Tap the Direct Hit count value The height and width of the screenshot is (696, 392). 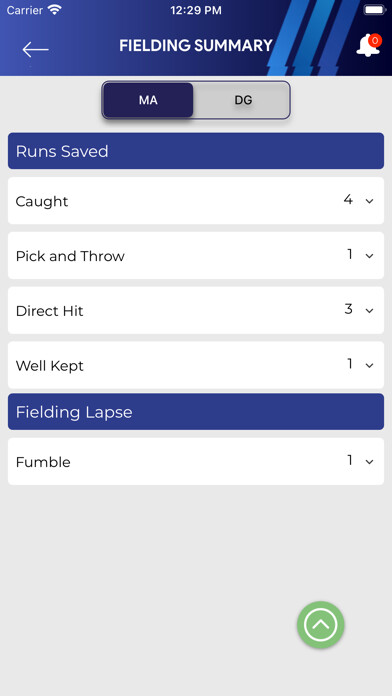click(349, 309)
